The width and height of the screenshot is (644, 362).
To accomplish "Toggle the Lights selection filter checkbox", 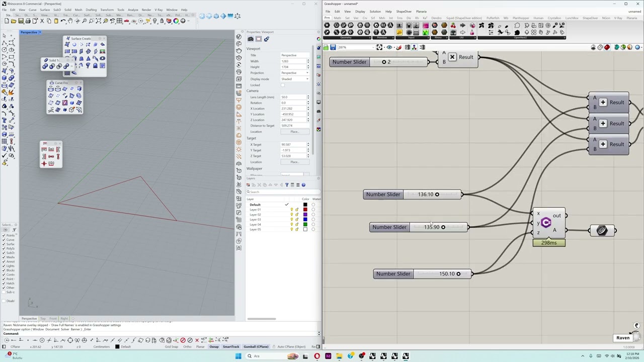I will coord(4,266).
